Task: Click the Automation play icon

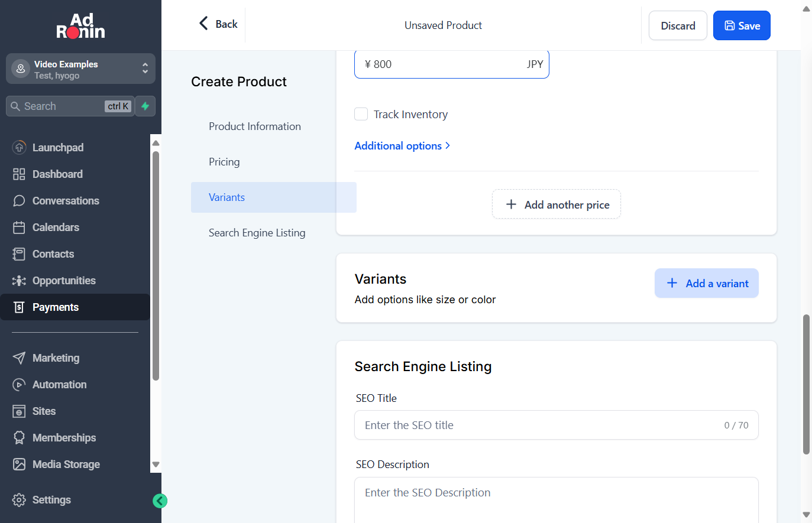Action: [19, 384]
